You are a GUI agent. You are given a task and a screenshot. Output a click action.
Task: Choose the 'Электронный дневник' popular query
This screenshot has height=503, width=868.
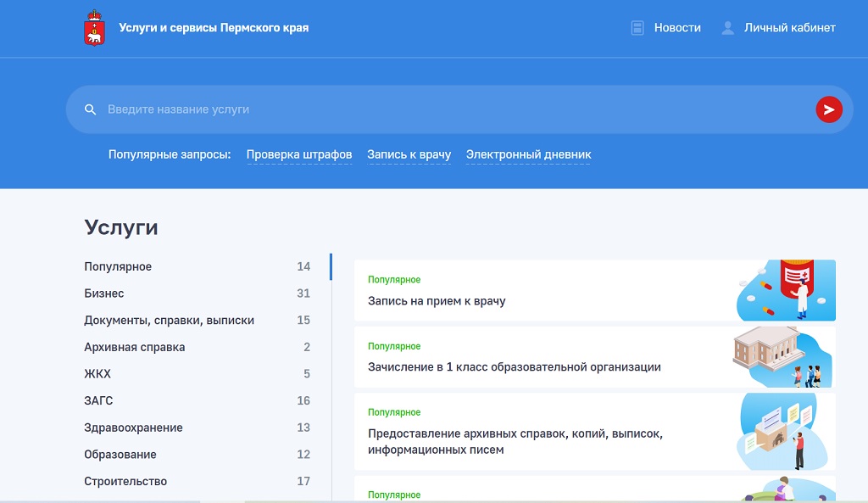coord(528,155)
